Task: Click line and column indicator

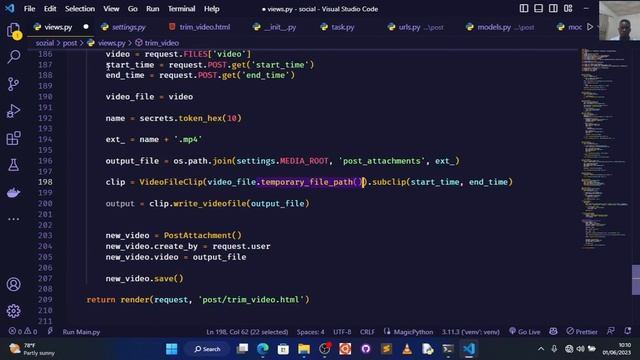Action: coord(247,332)
